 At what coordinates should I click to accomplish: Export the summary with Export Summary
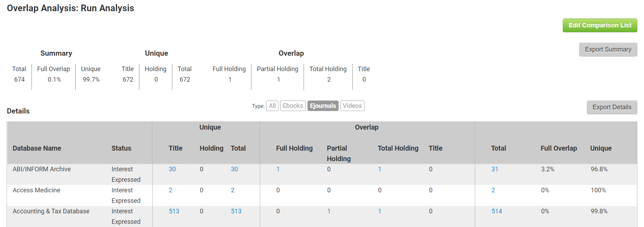pos(608,49)
